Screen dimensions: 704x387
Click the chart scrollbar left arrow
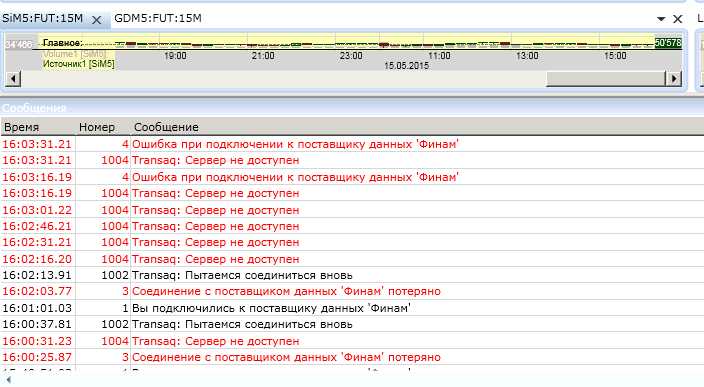pyautogui.click(x=13, y=79)
